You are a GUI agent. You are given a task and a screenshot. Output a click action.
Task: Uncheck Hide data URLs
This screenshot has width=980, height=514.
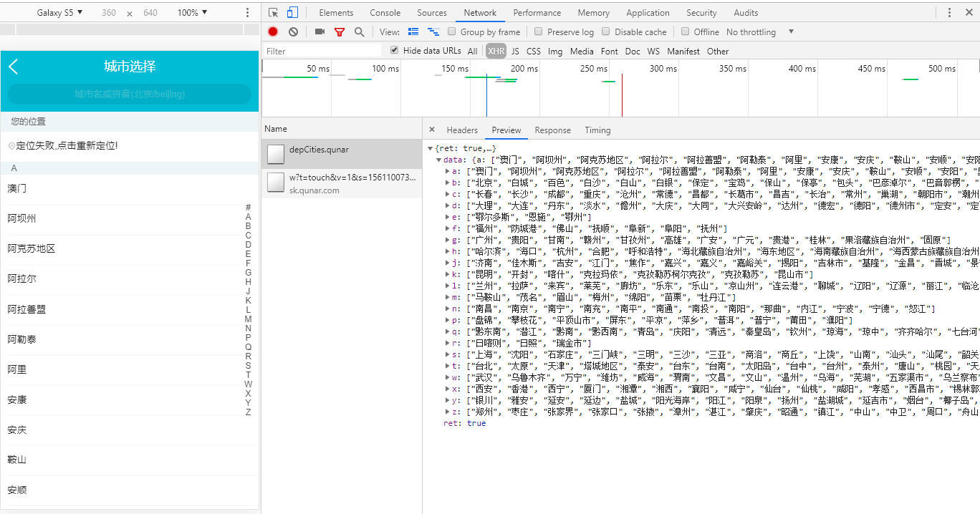click(x=394, y=50)
